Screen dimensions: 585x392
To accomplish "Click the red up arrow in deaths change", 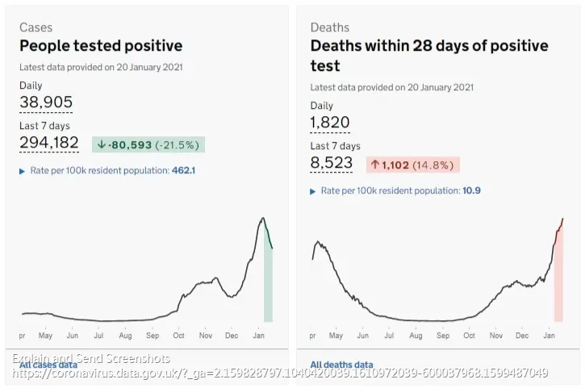I will (x=375, y=165).
